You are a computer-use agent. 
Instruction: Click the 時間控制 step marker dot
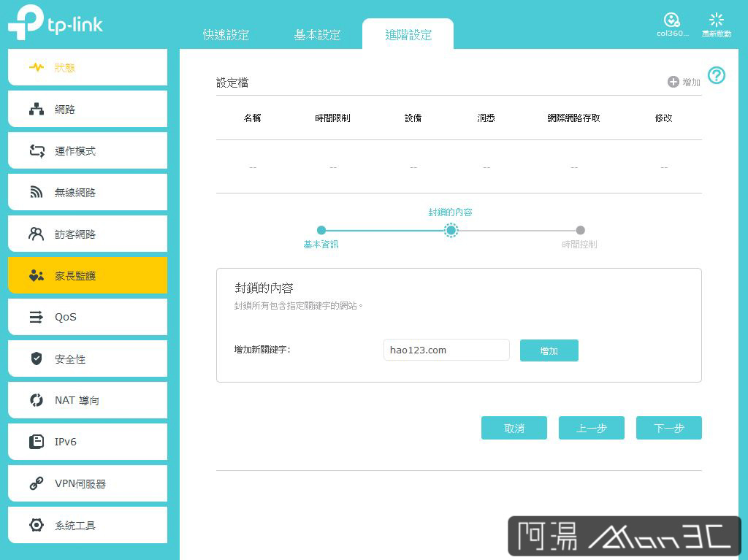pos(580,231)
